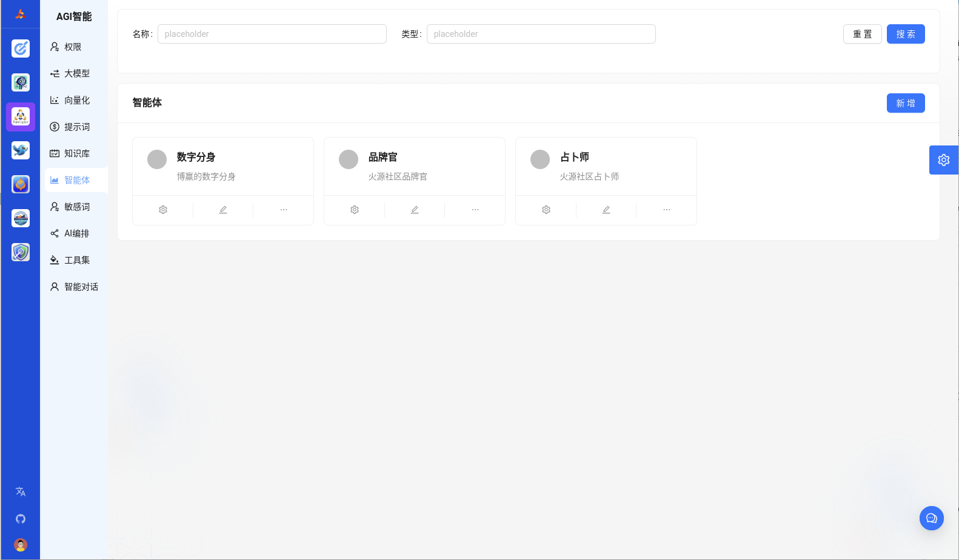Click the 占卜师 card title
Screen dimensions: 959x560
coord(574,157)
